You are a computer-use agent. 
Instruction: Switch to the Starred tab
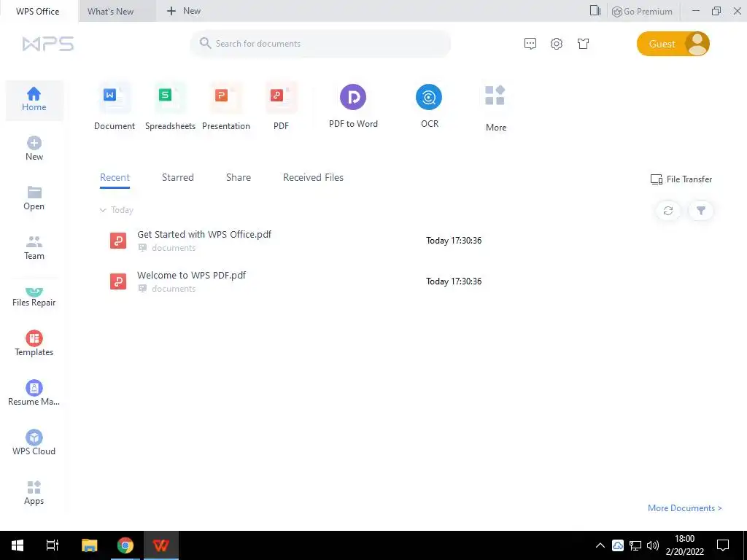coord(178,178)
